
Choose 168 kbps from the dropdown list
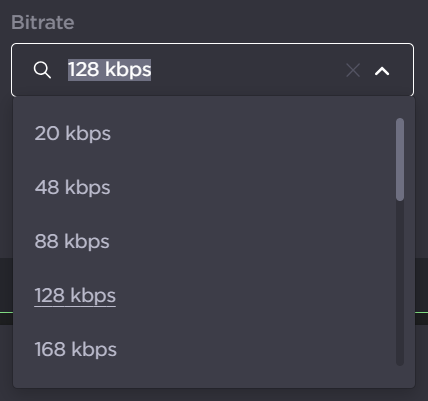click(214, 349)
